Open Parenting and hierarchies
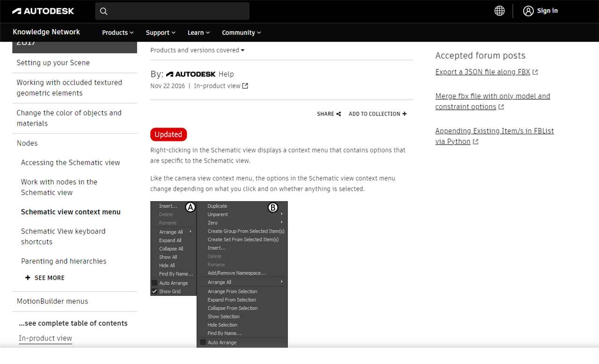The width and height of the screenshot is (599, 364). pos(64,261)
